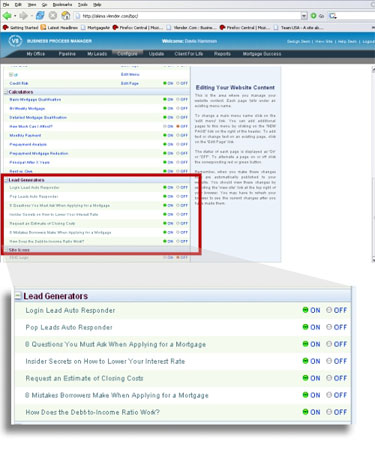
Task: Click the browser Stop loading icon
Action: click(53, 15)
